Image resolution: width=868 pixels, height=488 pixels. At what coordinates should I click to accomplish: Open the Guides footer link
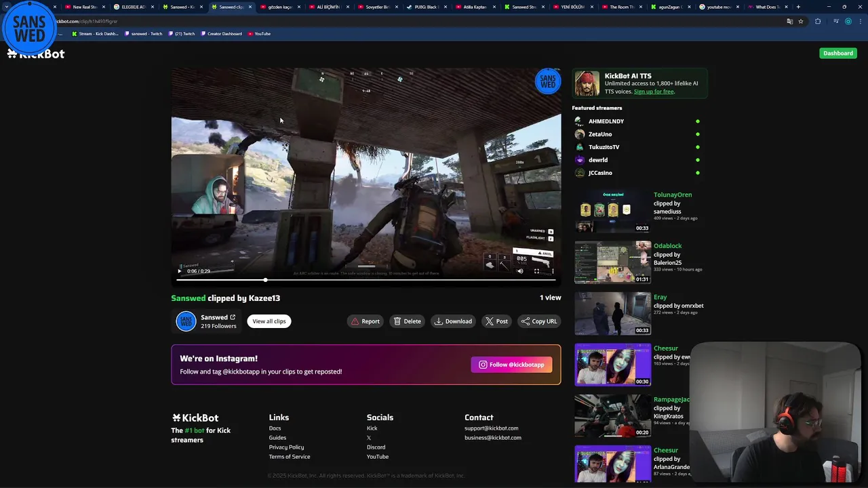point(277,438)
